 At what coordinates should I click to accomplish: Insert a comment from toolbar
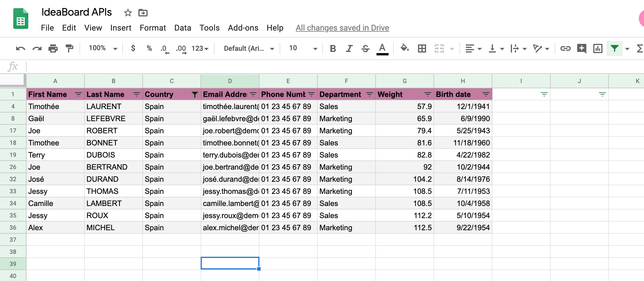[x=581, y=48]
